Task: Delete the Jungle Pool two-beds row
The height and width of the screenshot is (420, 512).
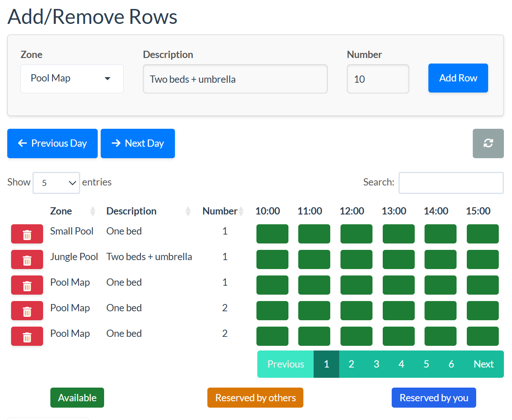Action: [x=27, y=259]
